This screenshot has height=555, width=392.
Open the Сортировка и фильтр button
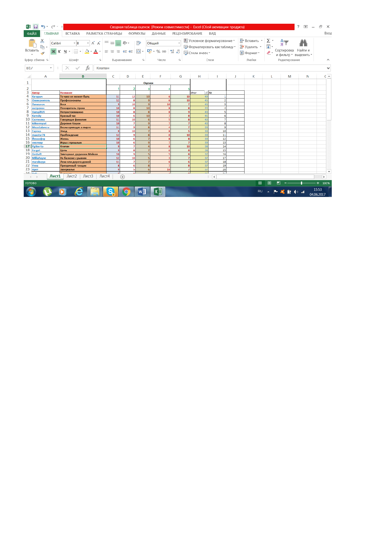284,48
